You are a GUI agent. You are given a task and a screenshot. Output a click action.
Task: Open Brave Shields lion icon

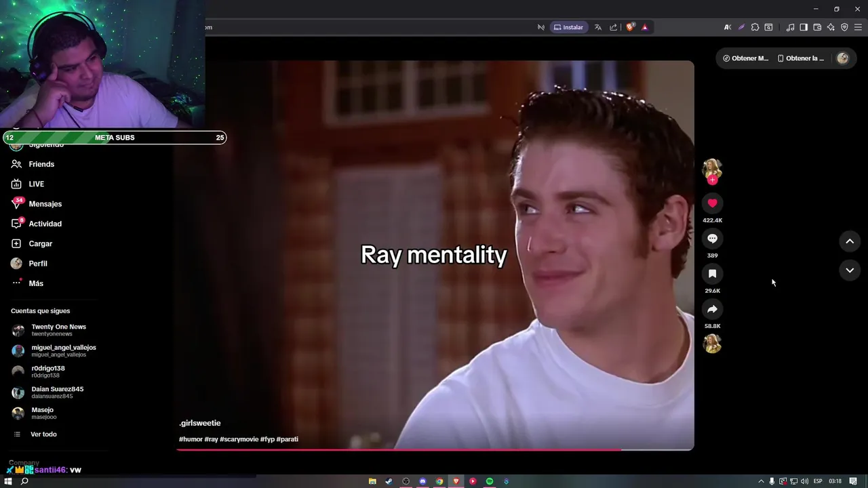[630, 27]
